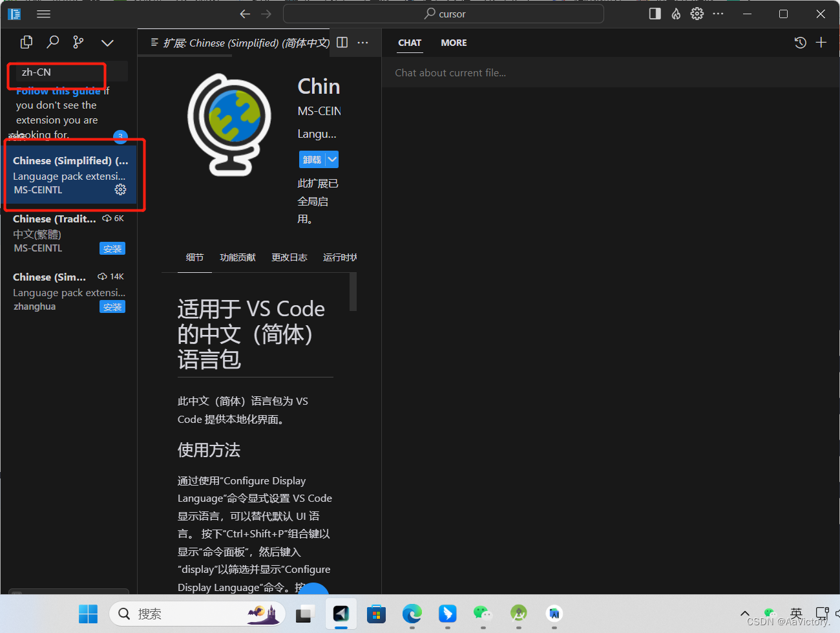The image size is (840, 633).
Task: Install Chinese (Traditional) via its 安装 button
Action: pyautogui.click(x=112, y=248)
